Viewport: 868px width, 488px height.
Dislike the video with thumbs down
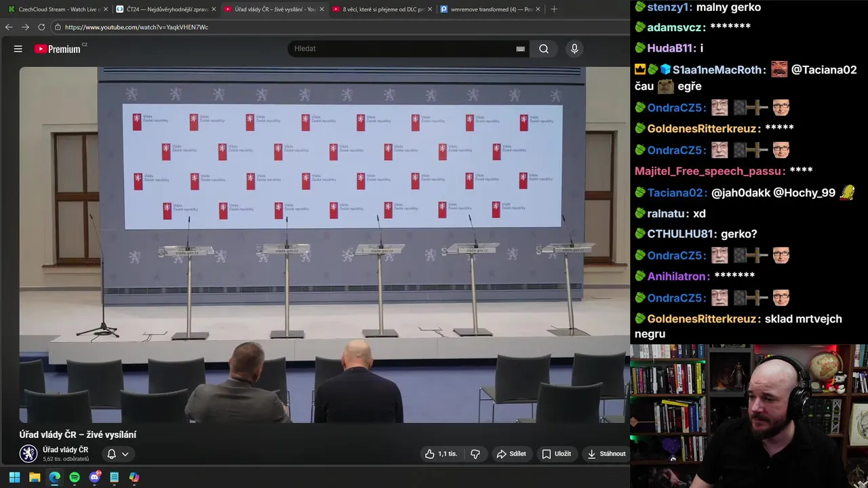475,454
